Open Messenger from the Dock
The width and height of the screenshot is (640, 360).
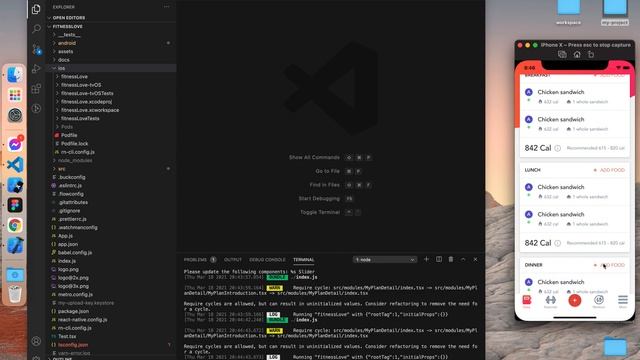15,144
